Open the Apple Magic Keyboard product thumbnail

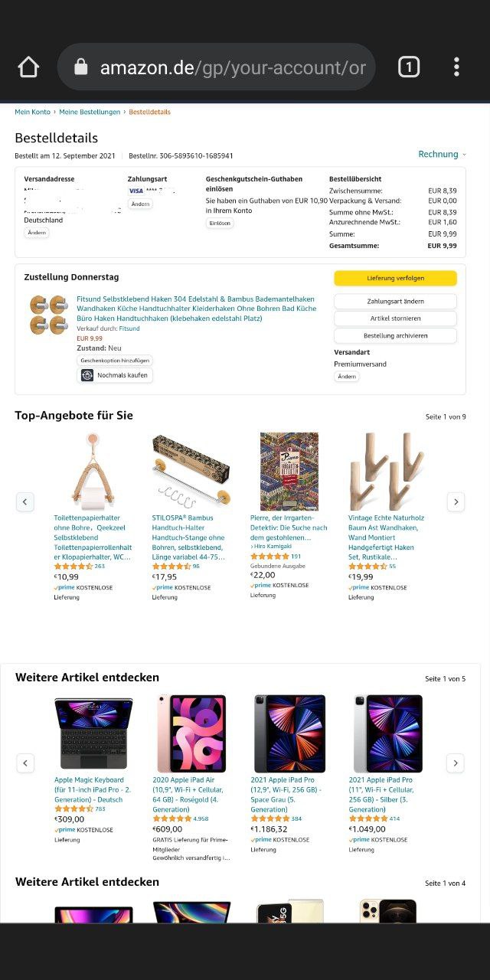[93, 734]
